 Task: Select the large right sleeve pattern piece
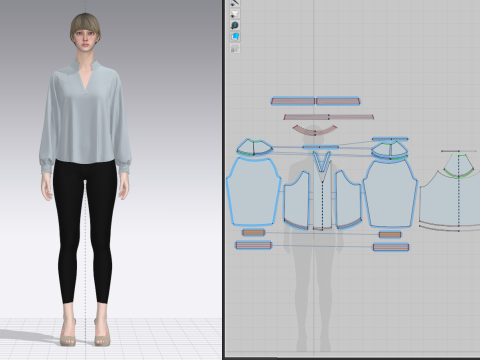point(390,194)
